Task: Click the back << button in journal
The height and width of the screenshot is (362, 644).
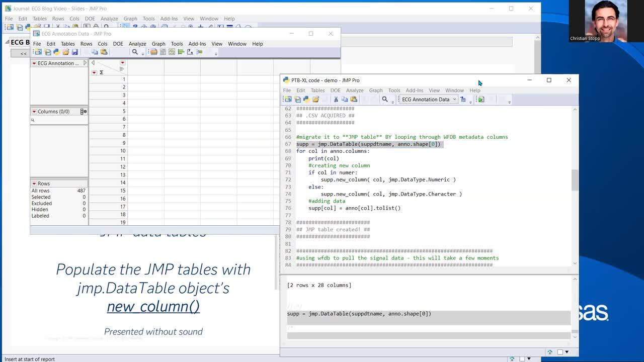Action: pyautogui.click(x=23, y=53)
